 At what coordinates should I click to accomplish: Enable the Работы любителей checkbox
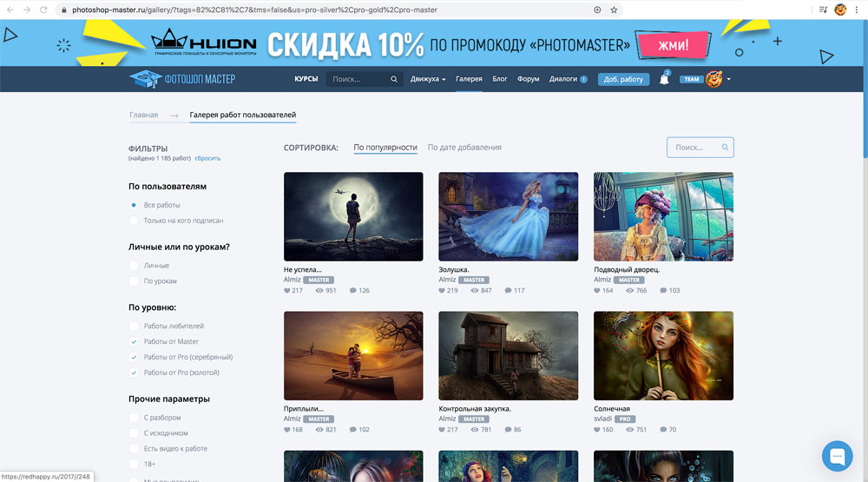(x=134, y=327)
